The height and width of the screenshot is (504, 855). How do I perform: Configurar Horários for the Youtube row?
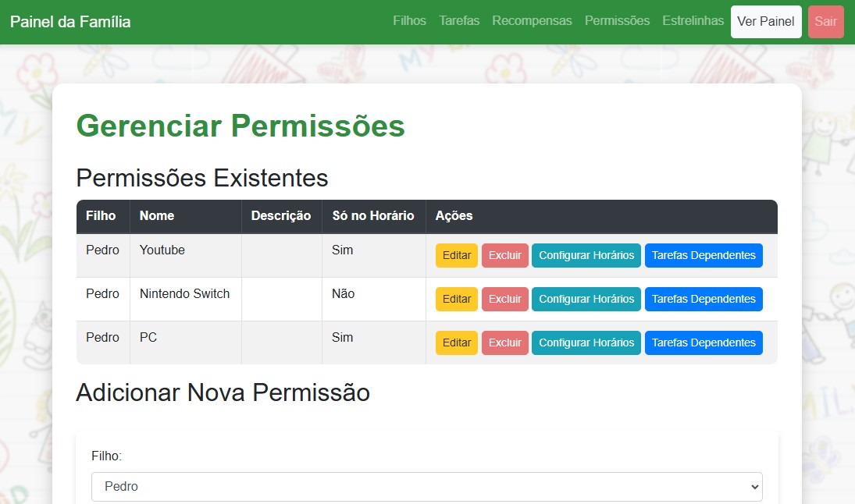pos(586,256)
